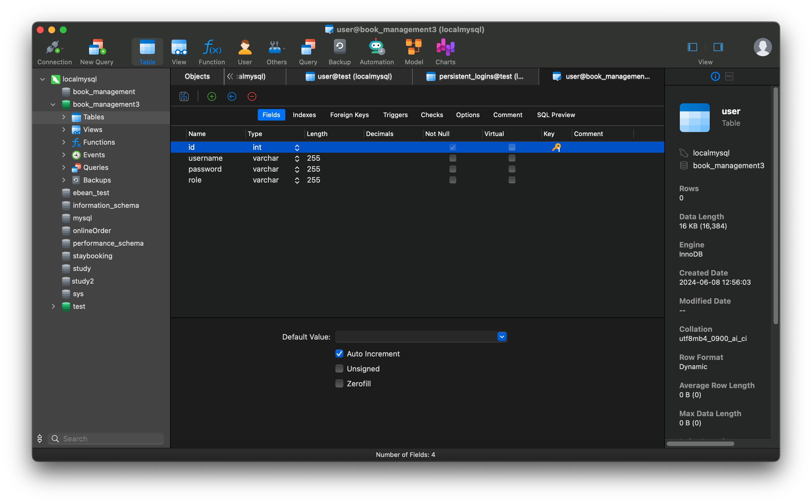Click the green Add Field icon
The image size is (812, 504).
(x=211, y=96)
